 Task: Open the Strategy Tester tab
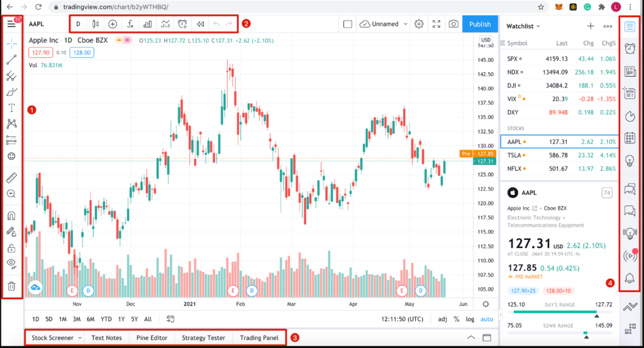[203, 338]
